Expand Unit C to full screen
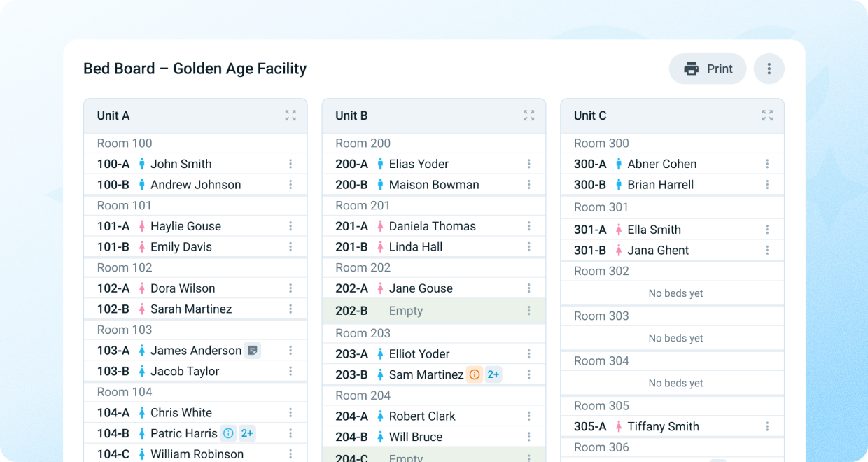The height and width of the screenshot is (462, 868). 767,115
